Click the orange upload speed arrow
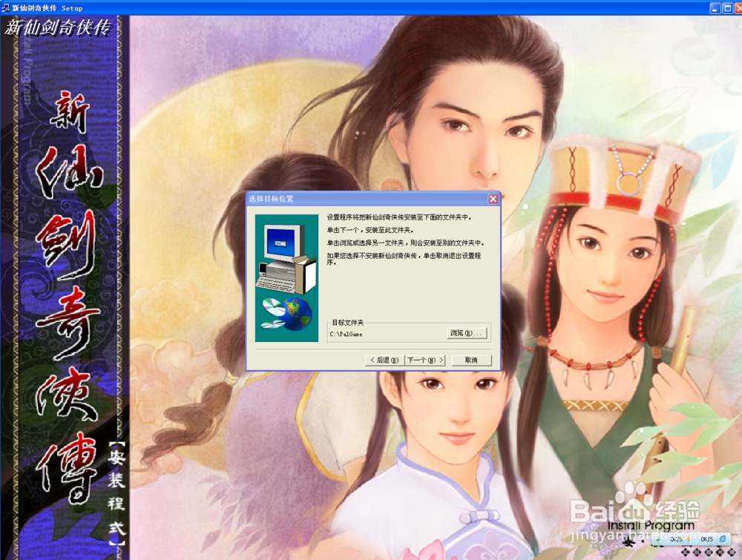The height and width of the screenshot is (560, 742). pyautogui.click(x=689, y=538)
